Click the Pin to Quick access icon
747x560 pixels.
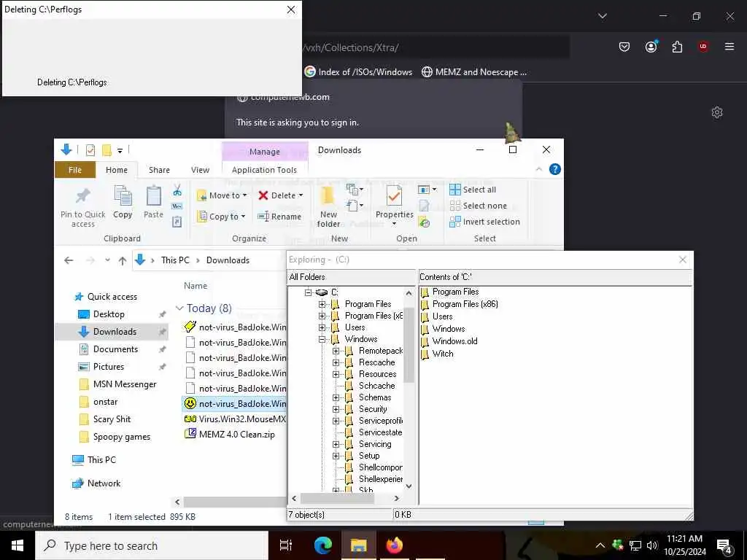(x=83, y=195)
